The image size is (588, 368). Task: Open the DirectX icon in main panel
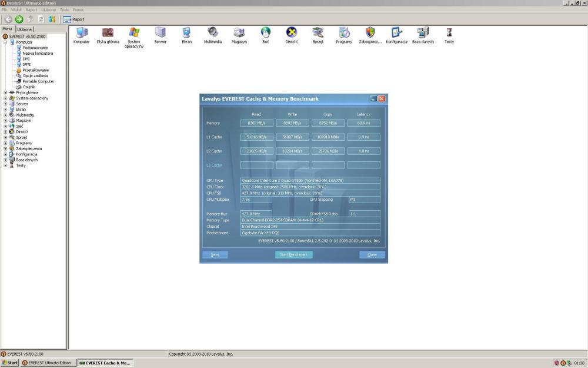coord(291,33)
